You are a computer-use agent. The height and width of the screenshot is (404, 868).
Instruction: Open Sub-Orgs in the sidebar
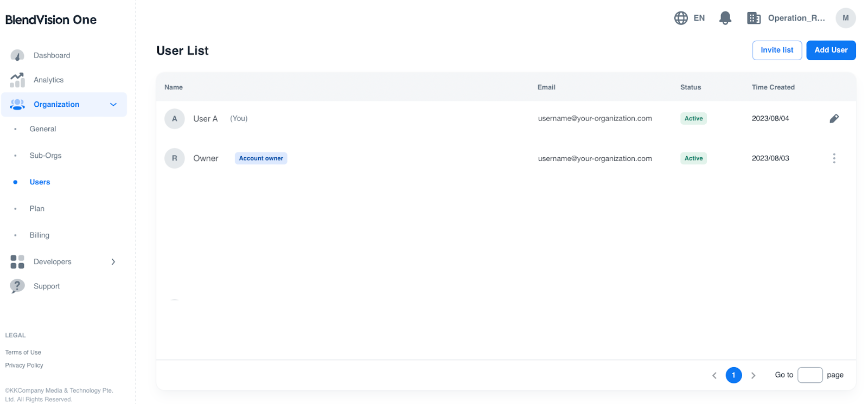pyautogui.click(x=46, y=156)
